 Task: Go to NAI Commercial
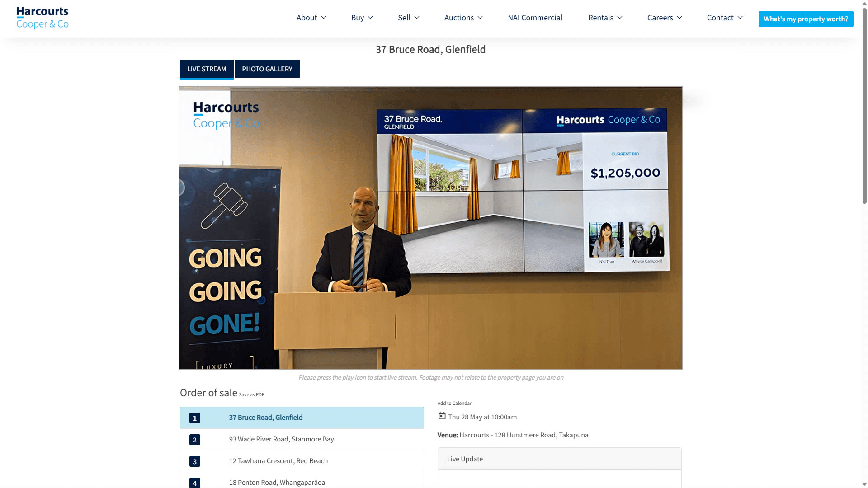click(535, 18)
